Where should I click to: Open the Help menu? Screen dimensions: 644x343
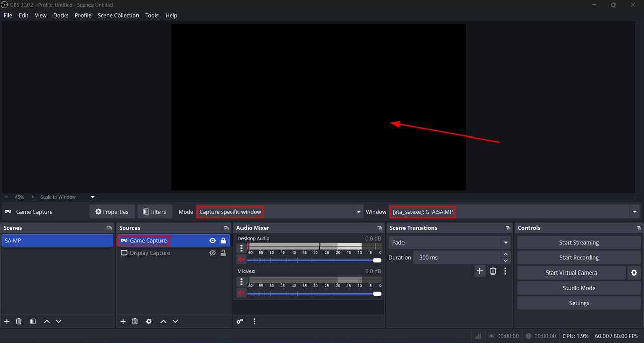(x=171, y=15)
